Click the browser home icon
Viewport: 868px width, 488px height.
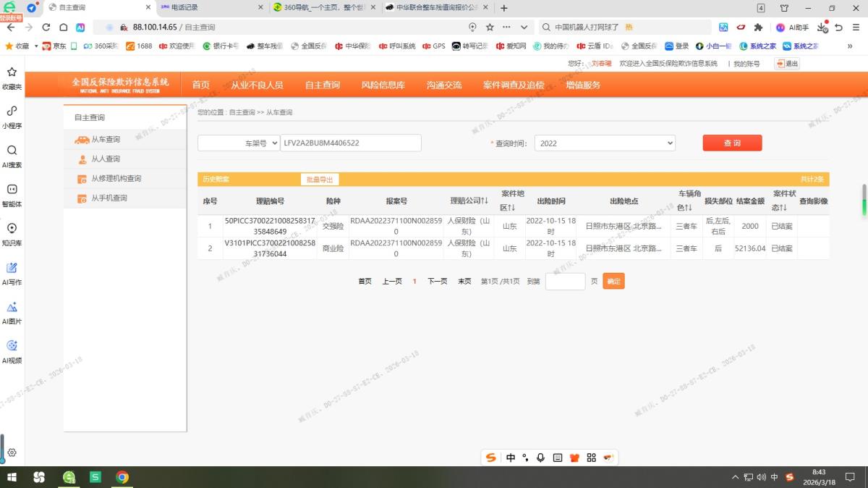[64, 27]
